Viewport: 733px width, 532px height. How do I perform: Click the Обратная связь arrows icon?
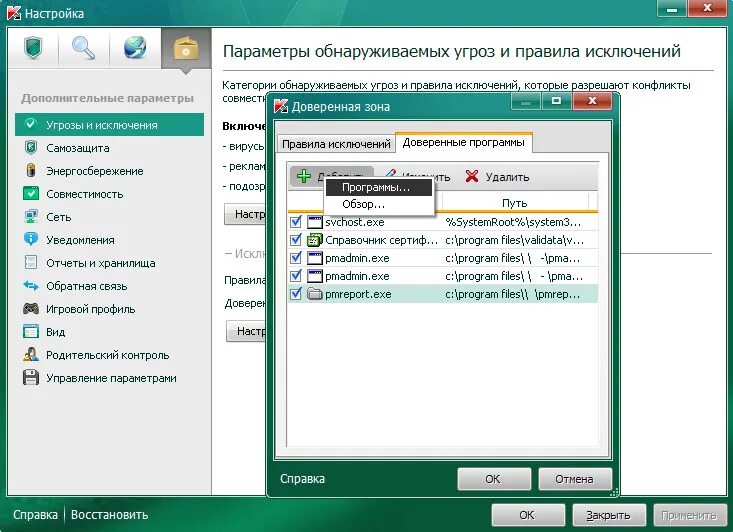31,285
